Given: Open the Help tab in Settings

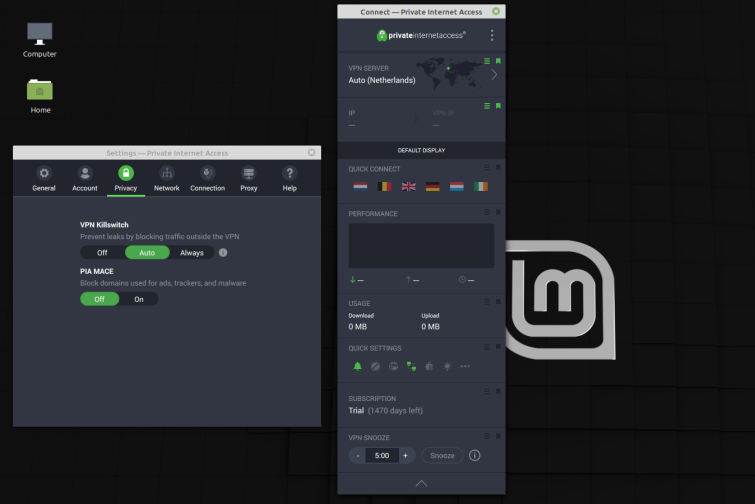Looking at the screenshot, I should click(289, 179).
